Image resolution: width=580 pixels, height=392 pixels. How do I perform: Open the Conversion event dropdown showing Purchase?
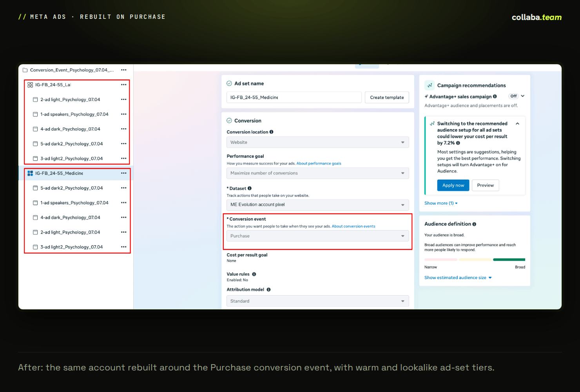(x=318, y=236)
